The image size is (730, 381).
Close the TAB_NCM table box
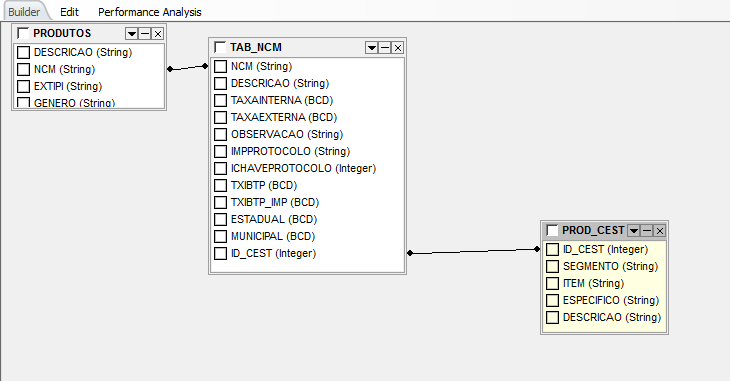pos(398,48)
